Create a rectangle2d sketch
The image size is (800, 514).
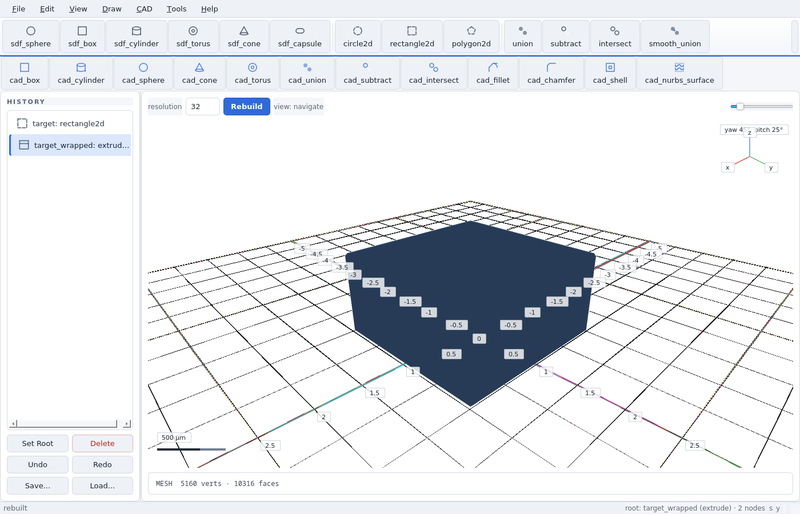(x=412, y=37)
